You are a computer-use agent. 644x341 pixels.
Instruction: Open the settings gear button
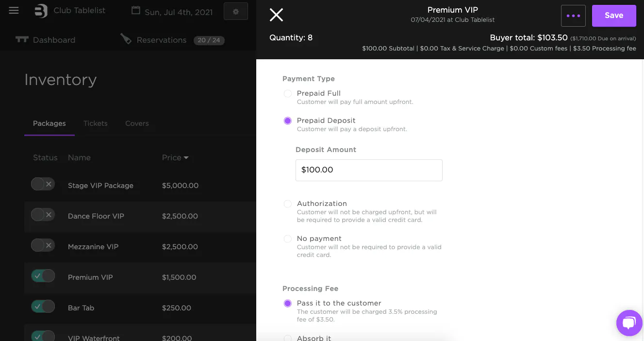236,12
